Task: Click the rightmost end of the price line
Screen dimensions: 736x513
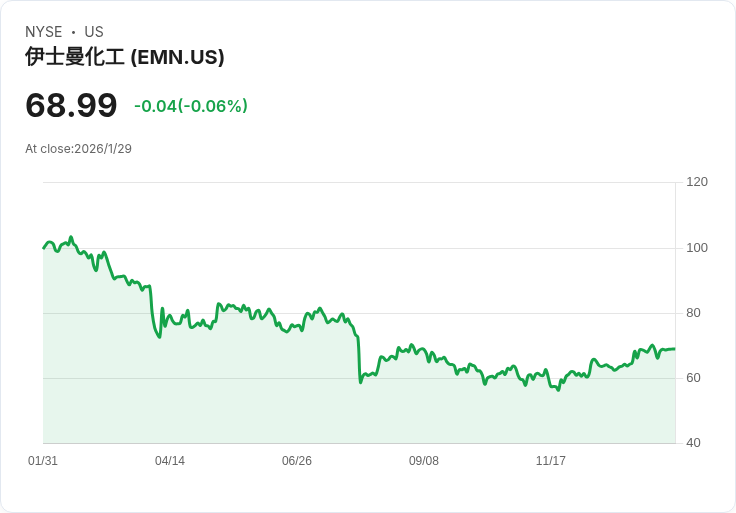Action: click(674, 349)
